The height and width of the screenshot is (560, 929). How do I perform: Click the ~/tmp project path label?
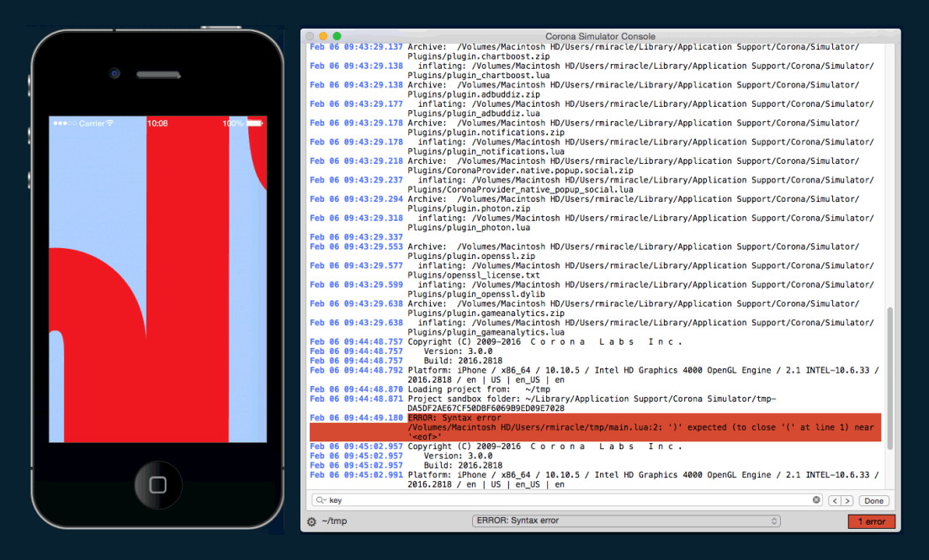[334, 521]
